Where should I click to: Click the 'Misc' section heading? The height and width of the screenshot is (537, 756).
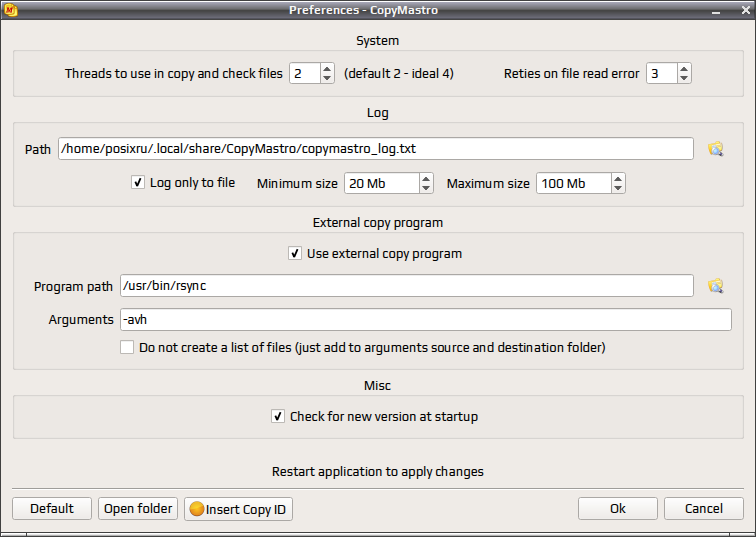(378, 386)
